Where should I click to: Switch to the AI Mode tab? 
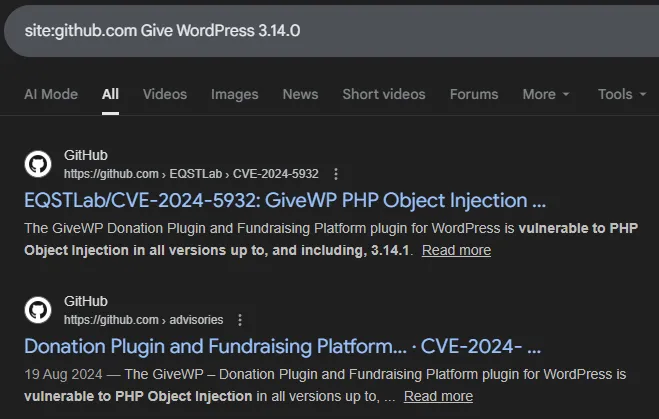coord(51,94)
